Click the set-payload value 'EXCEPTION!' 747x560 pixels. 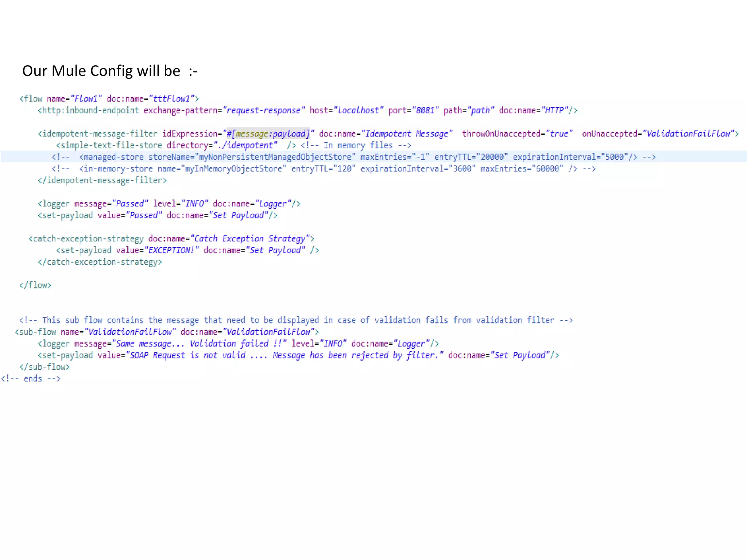[171, 250]
